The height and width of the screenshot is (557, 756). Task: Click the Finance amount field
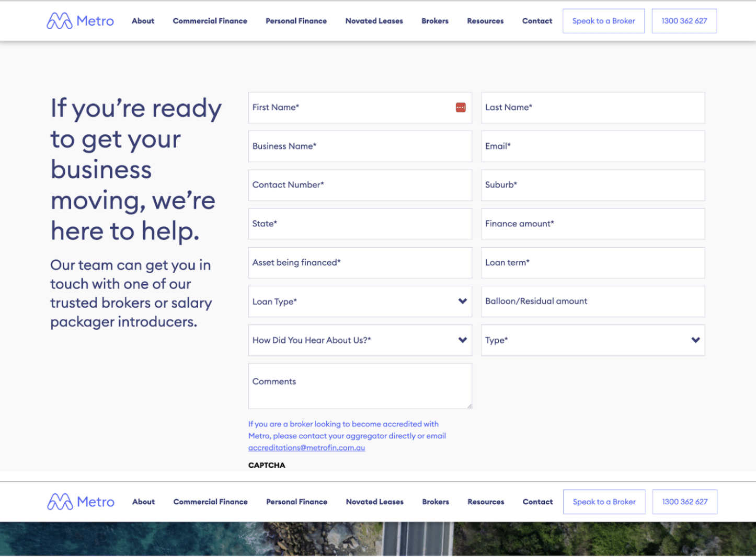pyautogui.click(x=592, y=224)
